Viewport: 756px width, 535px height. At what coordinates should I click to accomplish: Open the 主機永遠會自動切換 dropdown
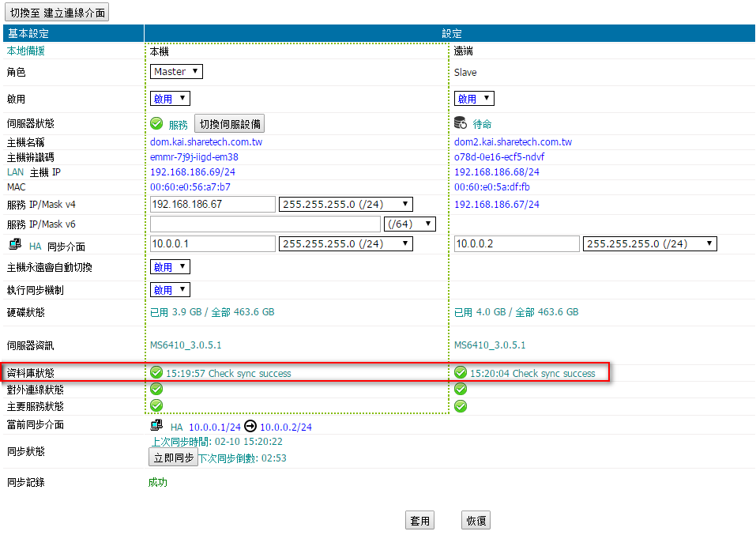[171, 267]
